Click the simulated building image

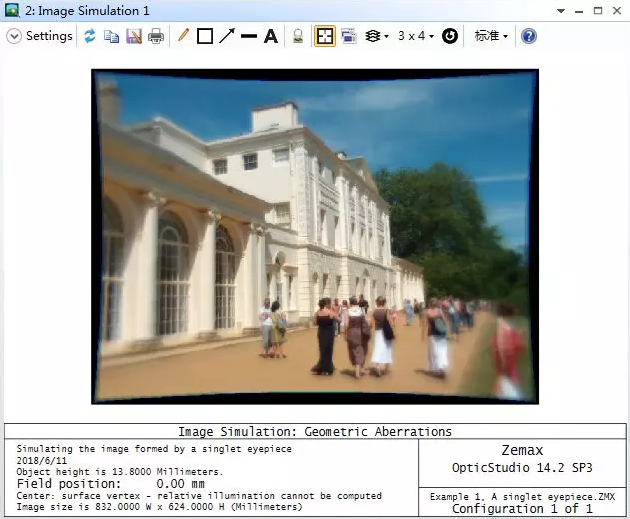tap(315, 236)
